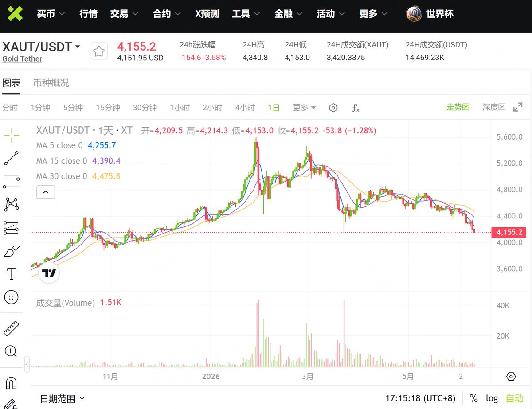Toggle the magnet snap mode

[x=11, y=382]
